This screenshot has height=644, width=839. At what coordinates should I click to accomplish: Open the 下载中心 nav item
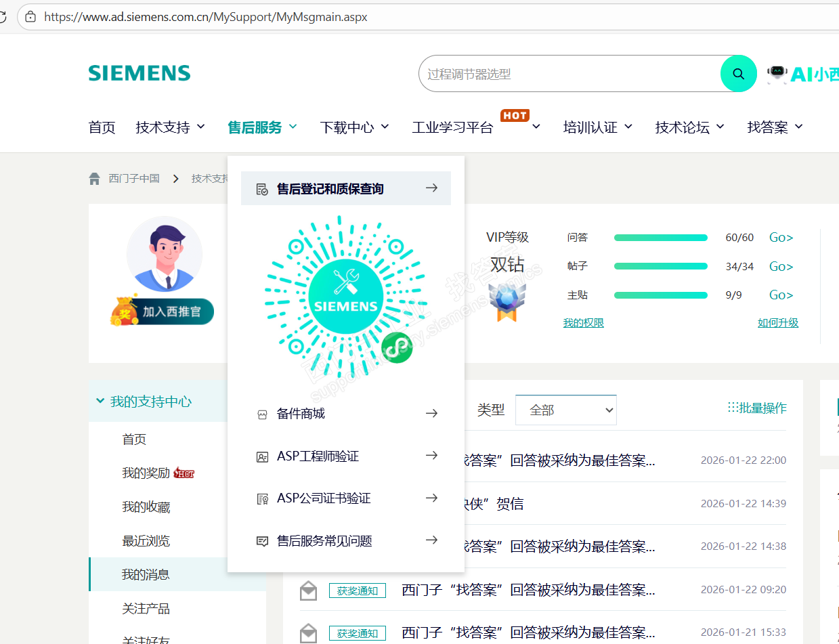347,127
